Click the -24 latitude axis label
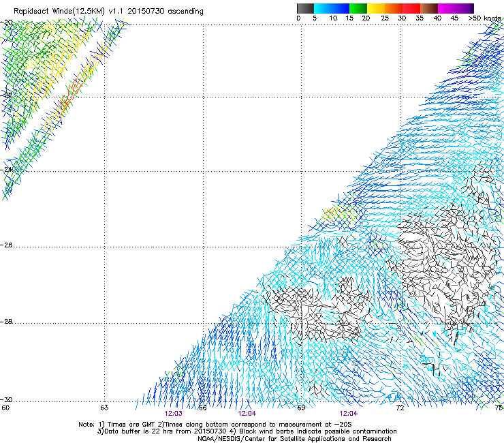Screen dimensions: 504x443 click(7, 170)
